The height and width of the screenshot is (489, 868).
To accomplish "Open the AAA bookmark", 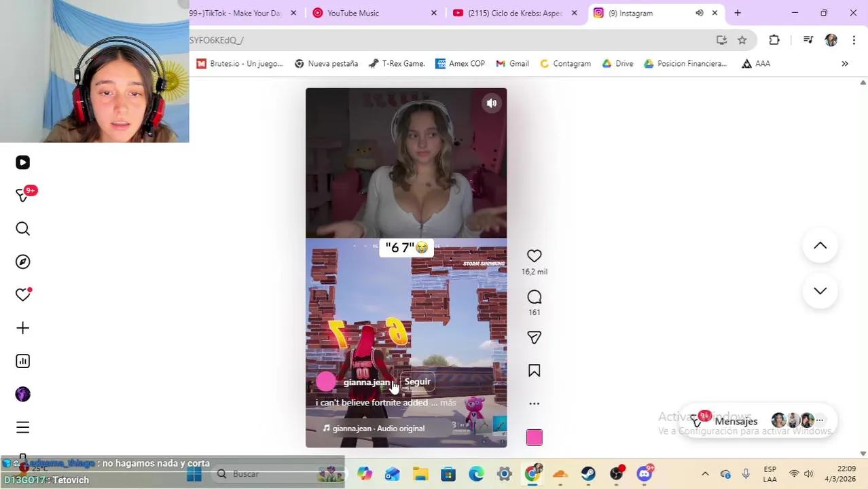I will (756, 63).
